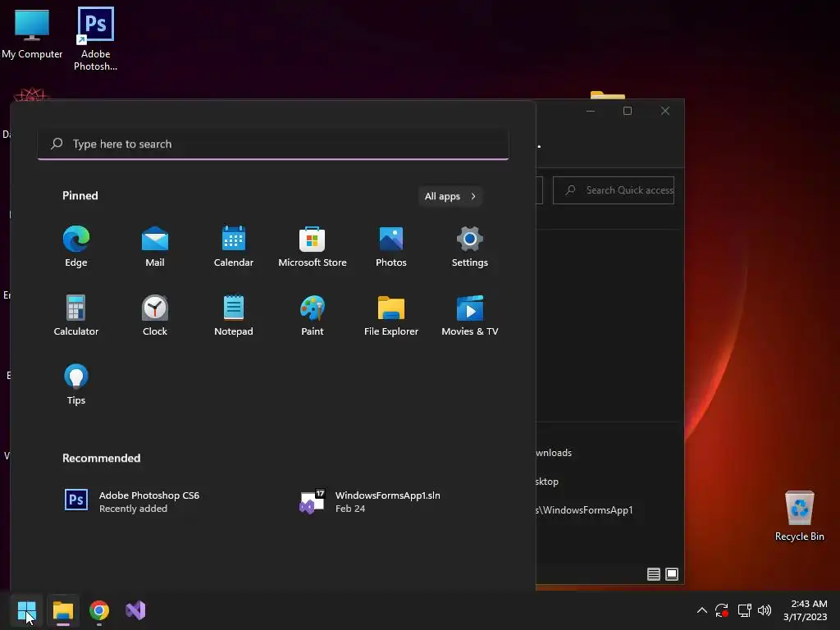The width and height of the screenshot is (840, 630).
Task: Open recommended WindowsFormsApp1.sln file
Action: [370, 501]
